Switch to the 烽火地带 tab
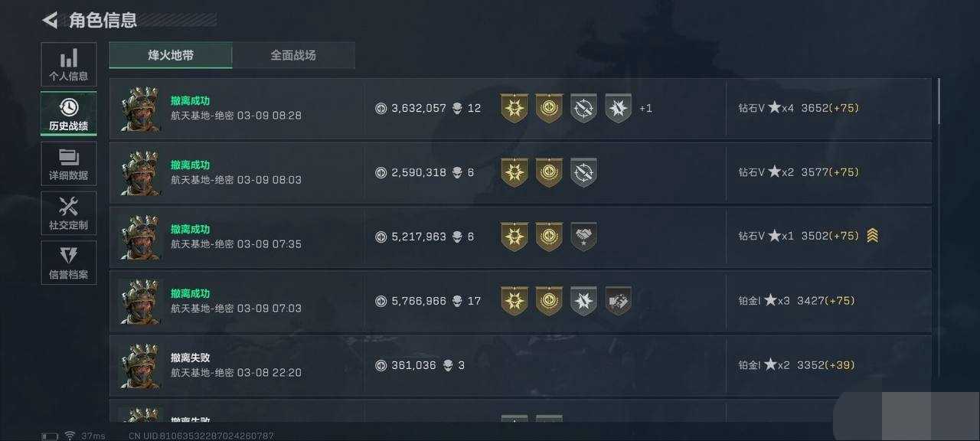Screen dimensions: 980x441 [x=171, y=55]
